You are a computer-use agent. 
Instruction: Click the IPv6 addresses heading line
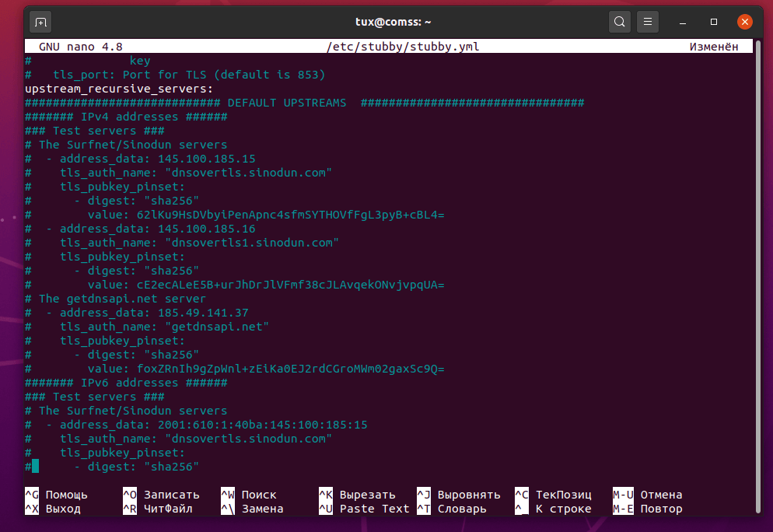(x=126, y=383)
